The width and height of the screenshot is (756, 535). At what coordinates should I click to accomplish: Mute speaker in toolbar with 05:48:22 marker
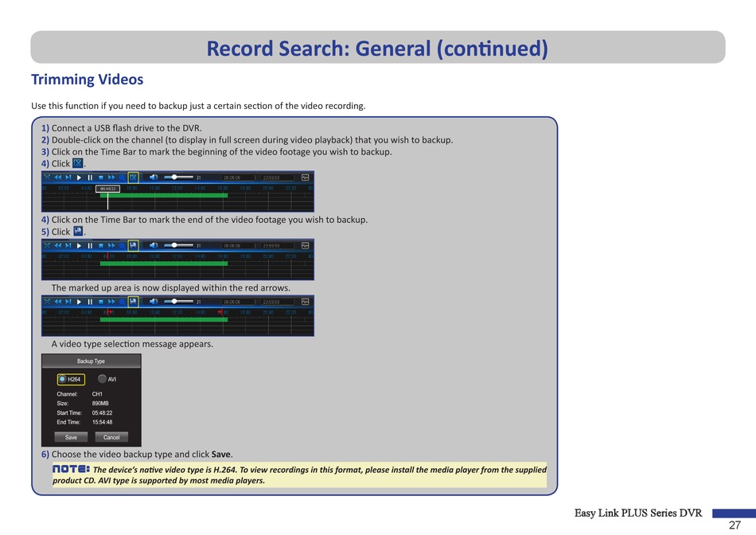[x=154, y=178]
